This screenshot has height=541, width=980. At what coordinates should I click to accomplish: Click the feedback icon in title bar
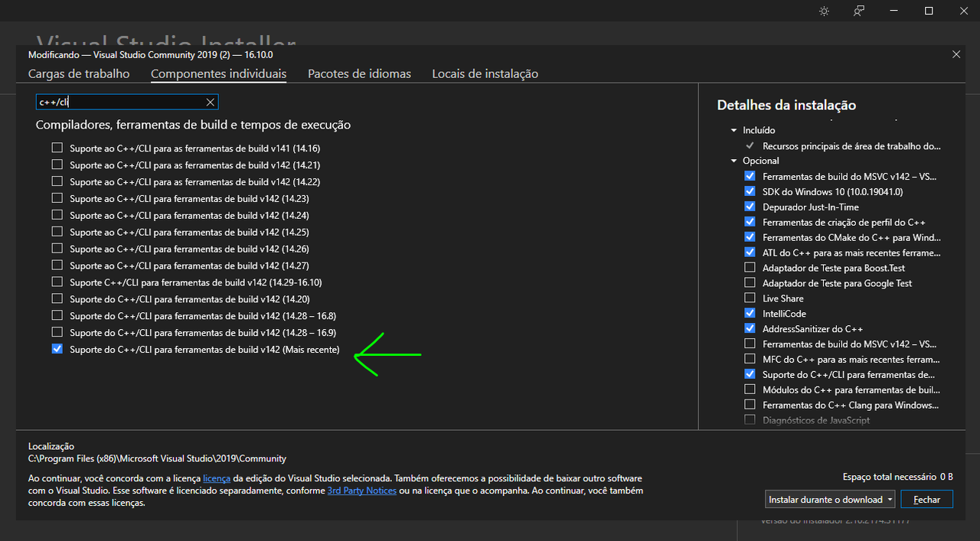point(859,11)
